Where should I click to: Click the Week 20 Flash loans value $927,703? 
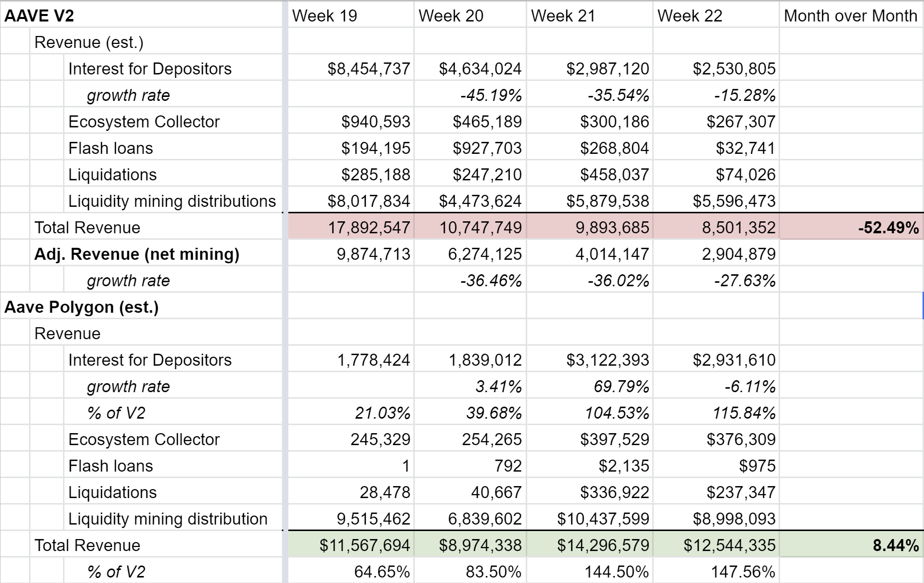(470, 148)
